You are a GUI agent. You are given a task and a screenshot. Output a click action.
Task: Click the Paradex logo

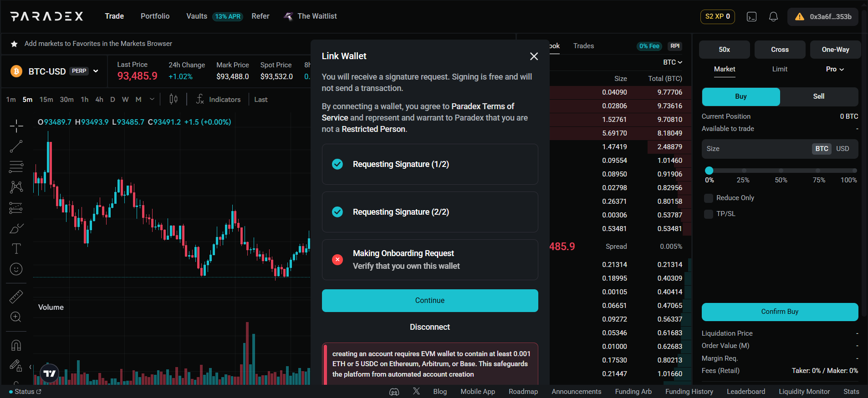click(47, 16)
